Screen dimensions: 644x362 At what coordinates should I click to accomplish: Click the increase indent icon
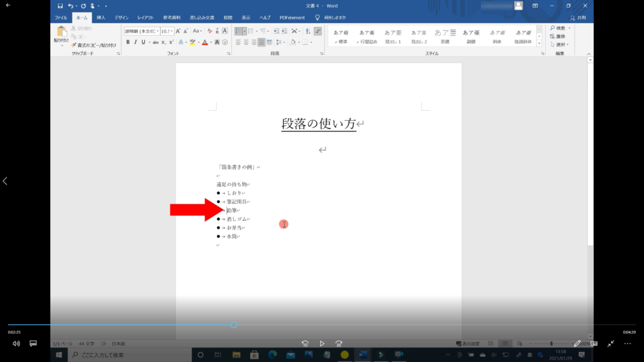tap(284, 30)
